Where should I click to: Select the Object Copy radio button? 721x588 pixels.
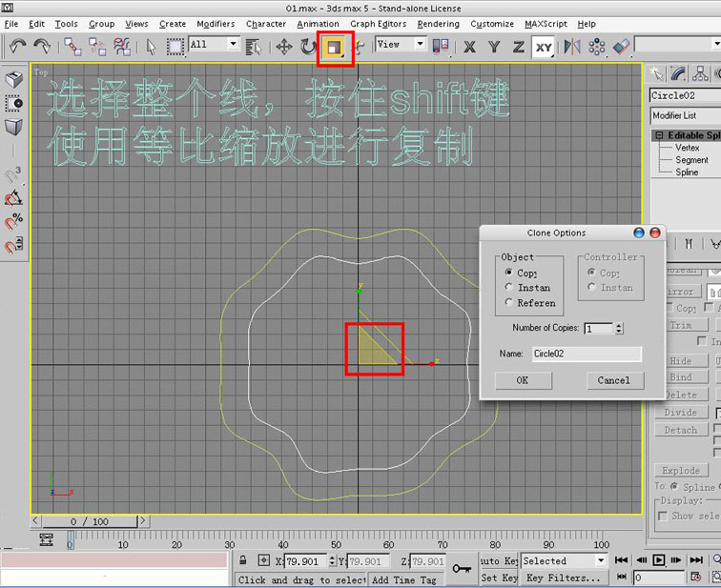(x=508, y=272)
